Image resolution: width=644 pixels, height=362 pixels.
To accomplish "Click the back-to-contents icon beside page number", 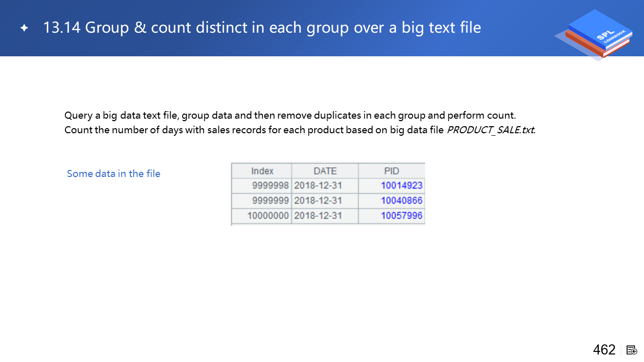I will pyautogui.click(x=632, y=350).
